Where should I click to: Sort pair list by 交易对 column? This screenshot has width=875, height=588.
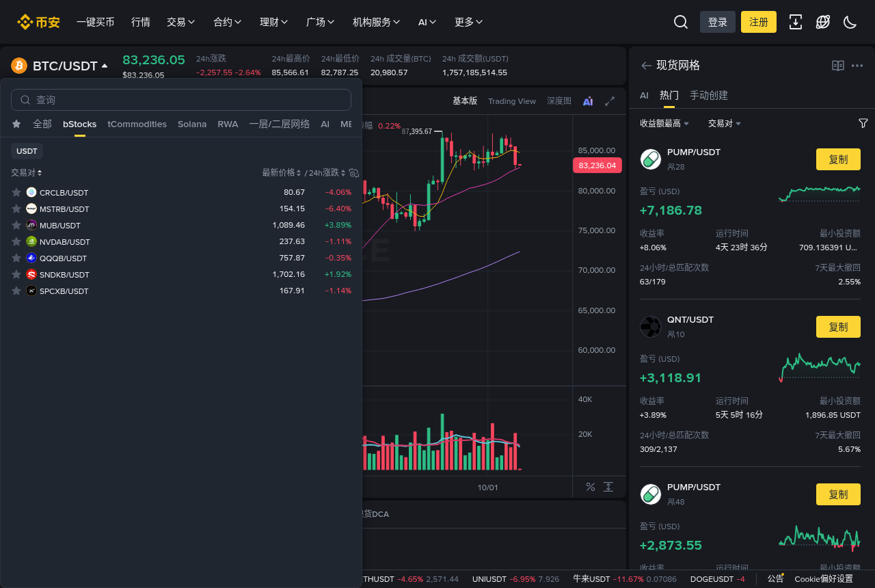[27, 172]
